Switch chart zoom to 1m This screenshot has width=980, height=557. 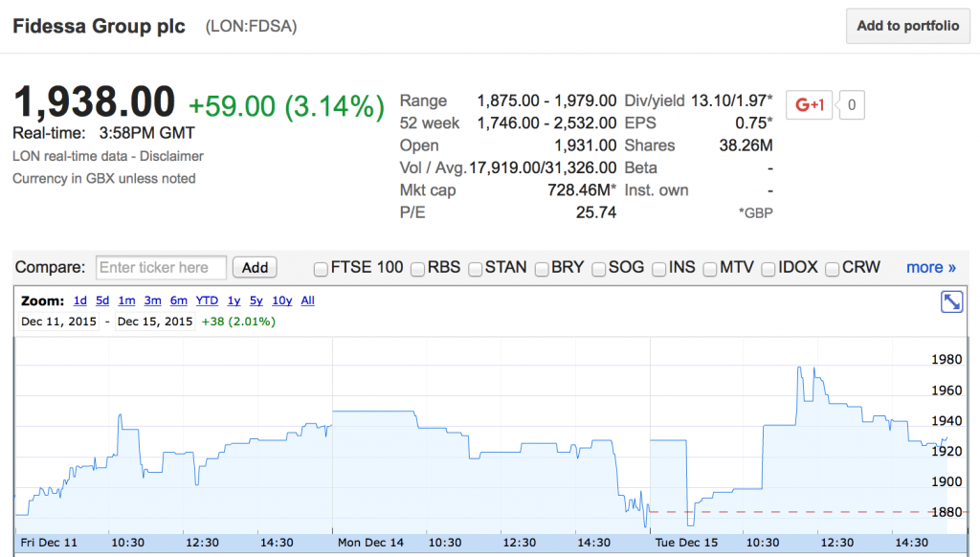(127, 301)
